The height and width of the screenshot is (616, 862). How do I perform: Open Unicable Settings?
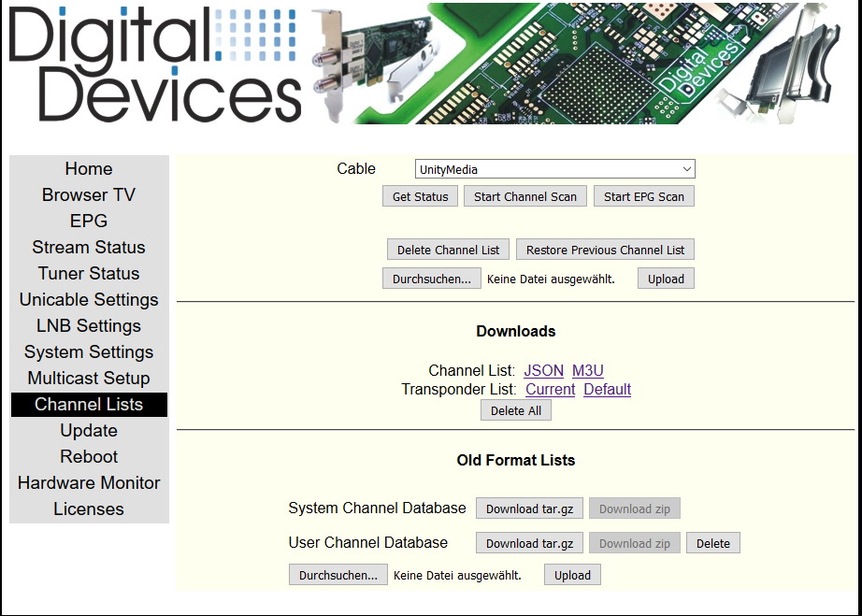(89, 300)
